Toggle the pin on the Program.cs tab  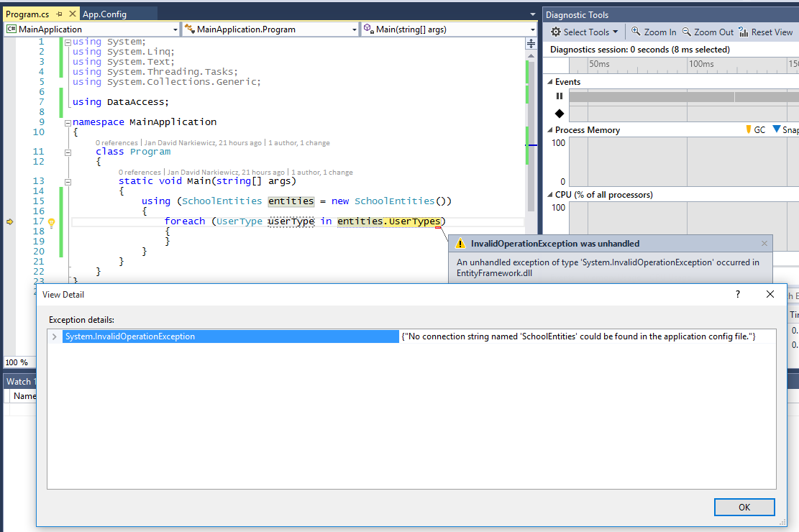[x=60, y=13]
